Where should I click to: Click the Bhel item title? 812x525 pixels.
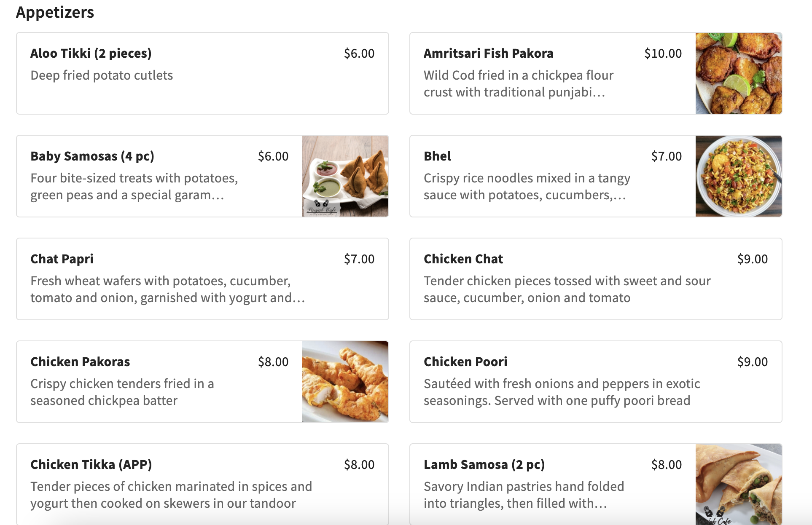point(437,156)
